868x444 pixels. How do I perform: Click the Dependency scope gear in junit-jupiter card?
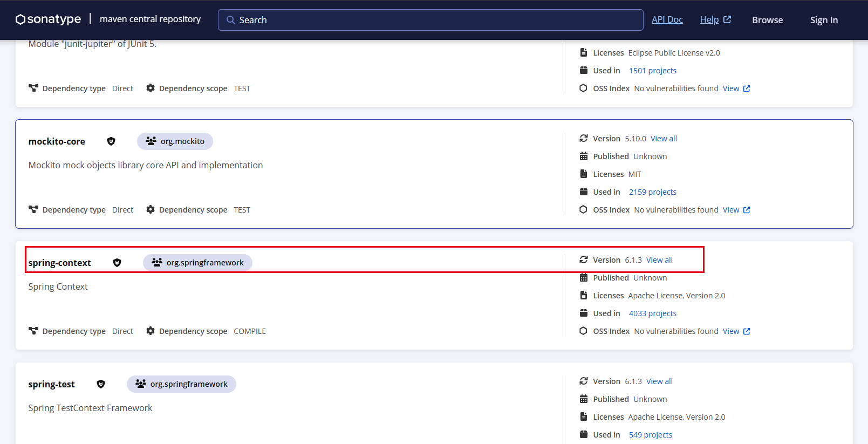pos(151,88)
